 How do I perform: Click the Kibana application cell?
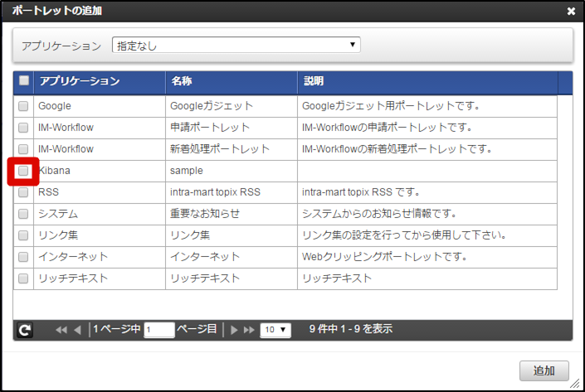point(100,171)
